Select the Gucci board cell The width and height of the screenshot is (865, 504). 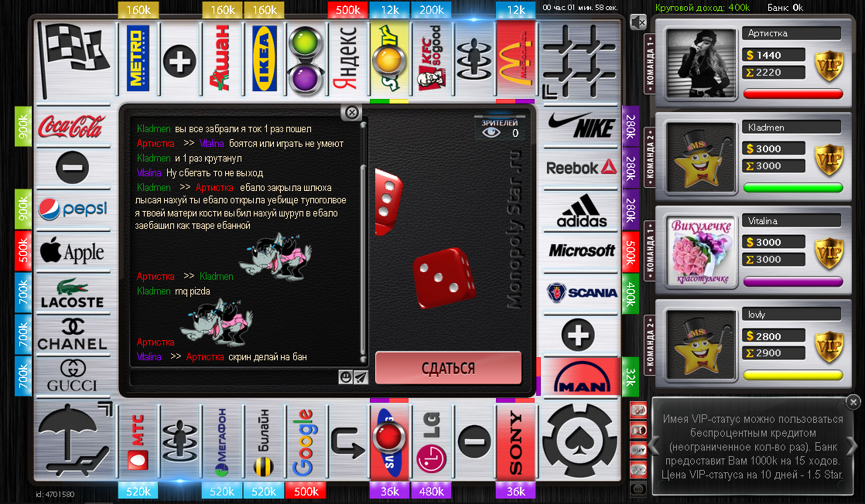coord(72,376)
